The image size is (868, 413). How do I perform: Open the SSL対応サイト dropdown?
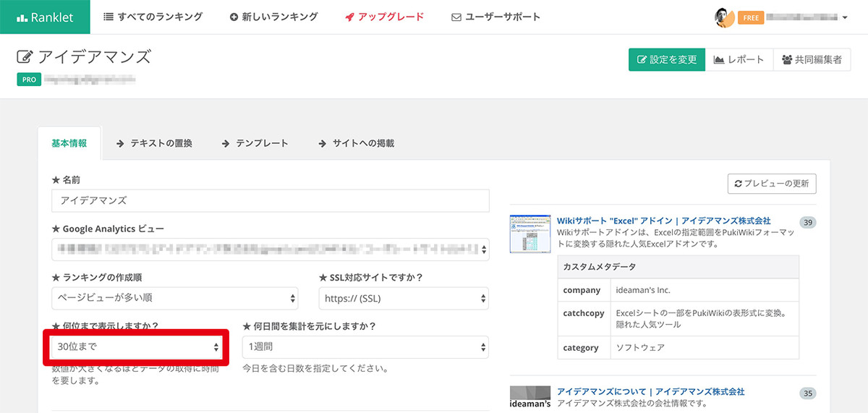(x=404, y=298)
